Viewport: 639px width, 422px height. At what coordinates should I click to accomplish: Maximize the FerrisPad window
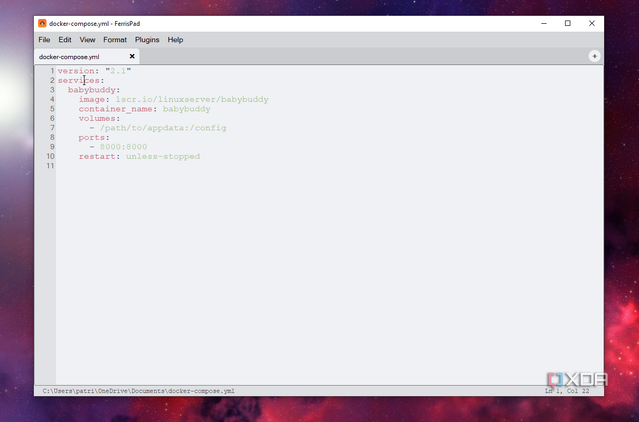(567, 23)
